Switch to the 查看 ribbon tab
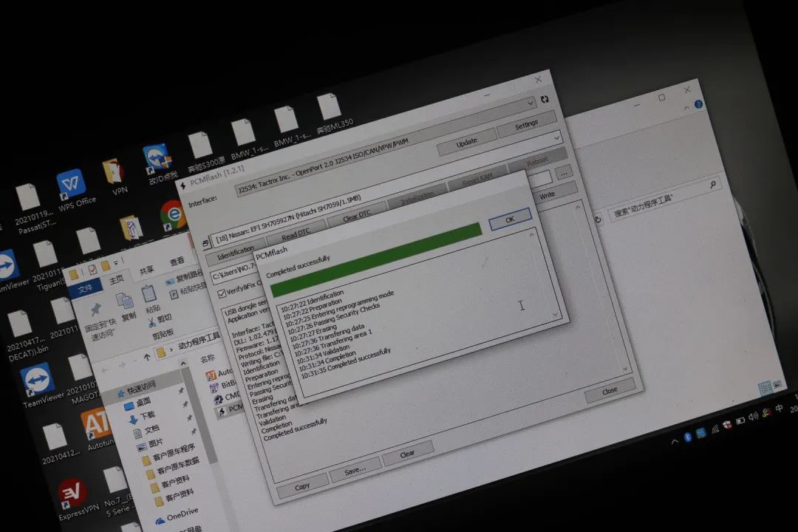 [x=177, y=261]
